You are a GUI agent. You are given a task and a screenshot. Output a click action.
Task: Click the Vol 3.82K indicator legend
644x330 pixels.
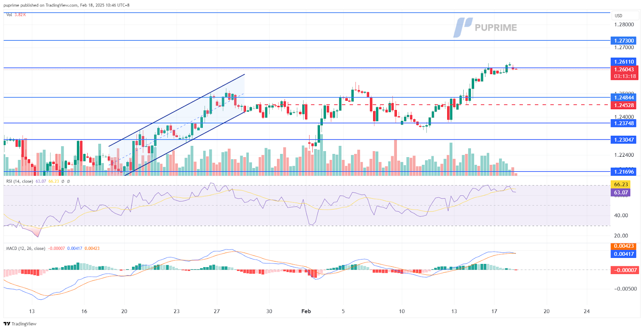16,15
